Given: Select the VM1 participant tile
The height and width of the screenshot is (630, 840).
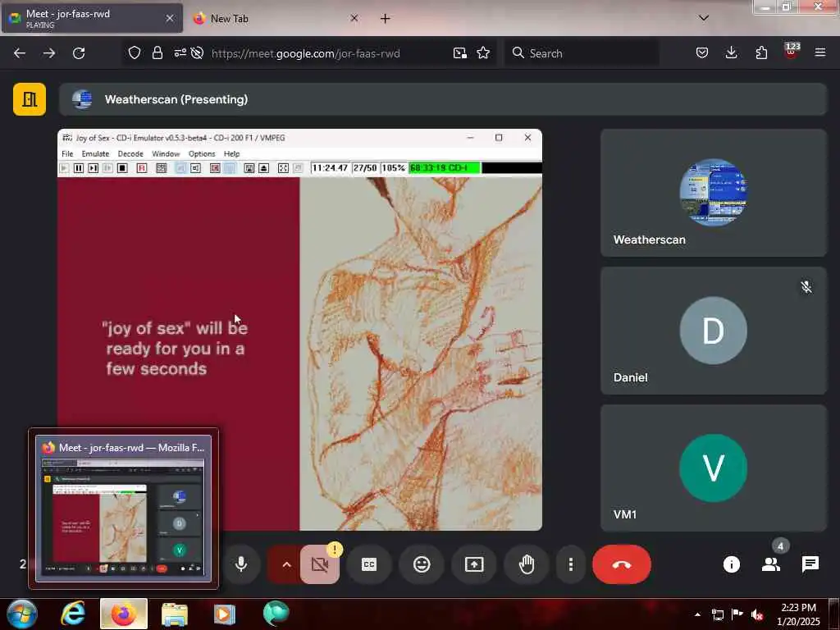Looking at the screenshot, I should pyautogui.click(x=713, y=468).
